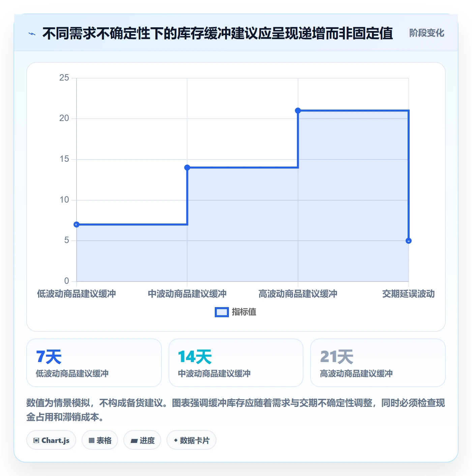Click the 中波动商品建议缓冲 caption under 14天
The width and height of the screenshot is (472, 476).
[x=214, y=374]
